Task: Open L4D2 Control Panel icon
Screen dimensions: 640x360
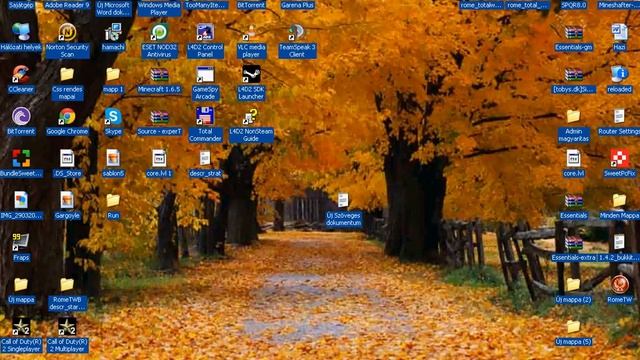Action: pos(205,33)
